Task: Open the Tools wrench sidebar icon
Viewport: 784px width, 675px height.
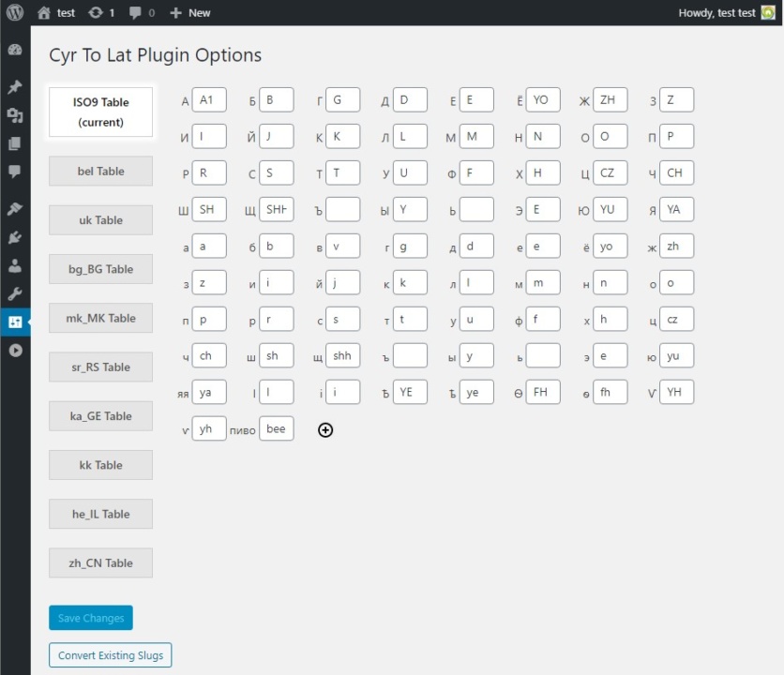Action: pos(15,293)
